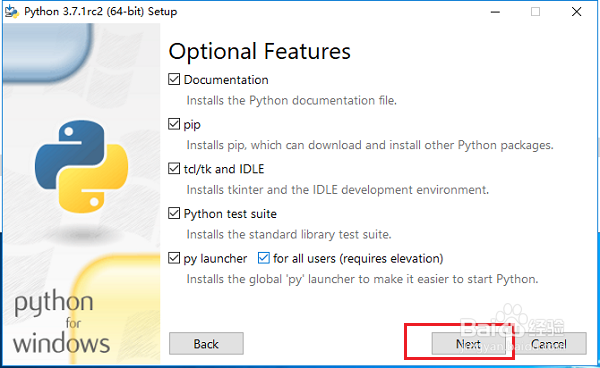600x368 pixels.
Task: Uncheck for all users (requires elevation)
Action: [264, 258]
